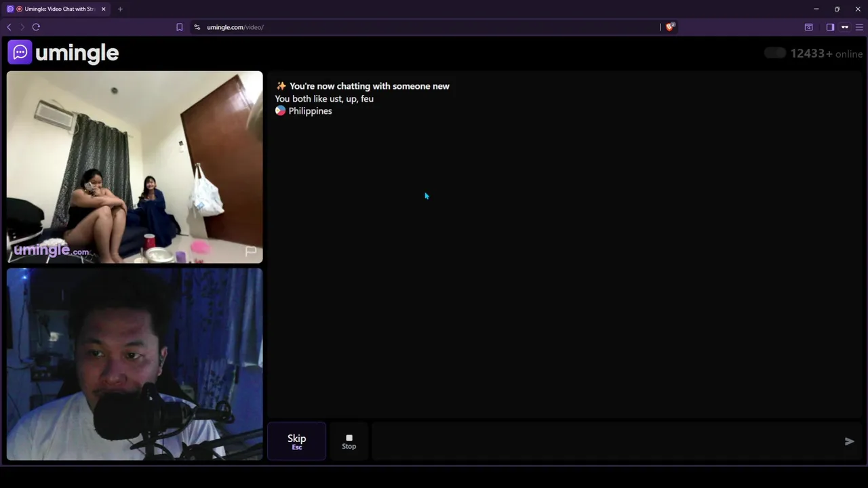Click the chat message input field
Image resolution: width=868 pixels, height=488 pixels.
(605, 441)
